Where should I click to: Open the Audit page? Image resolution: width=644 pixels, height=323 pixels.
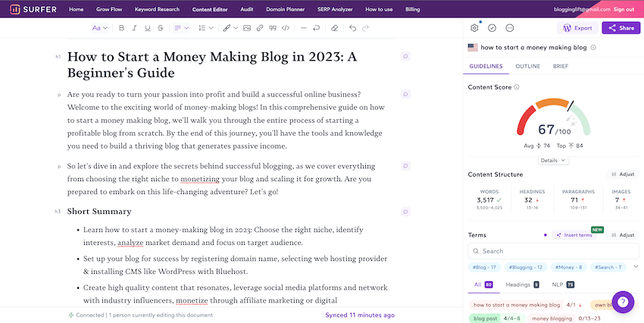tap(246, 9)
